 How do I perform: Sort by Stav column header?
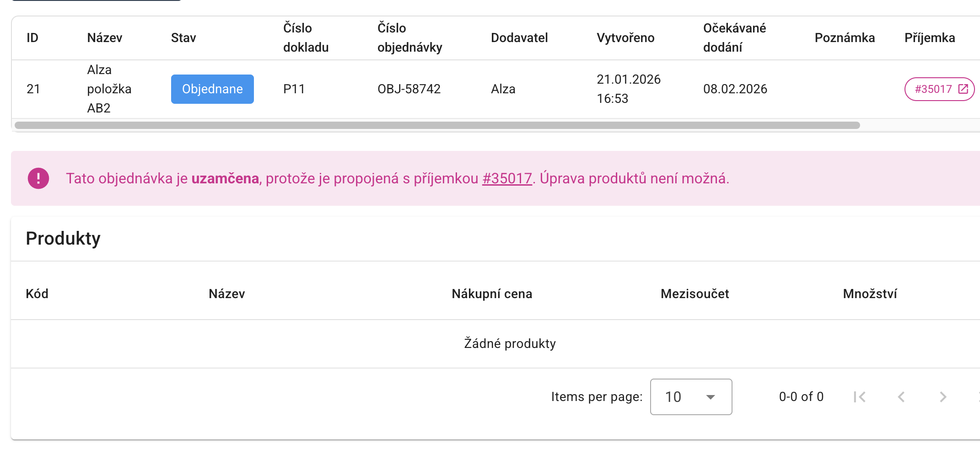point(183,38)
